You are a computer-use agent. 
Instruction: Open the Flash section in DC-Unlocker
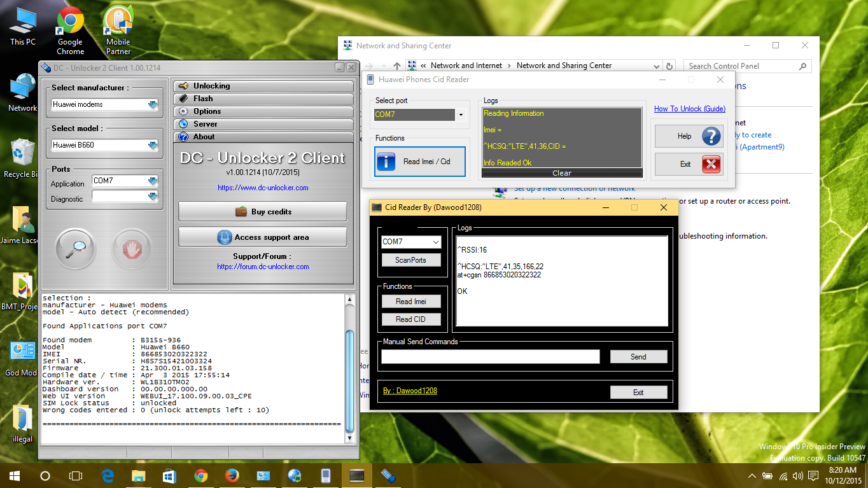click(x=263, y=99)
